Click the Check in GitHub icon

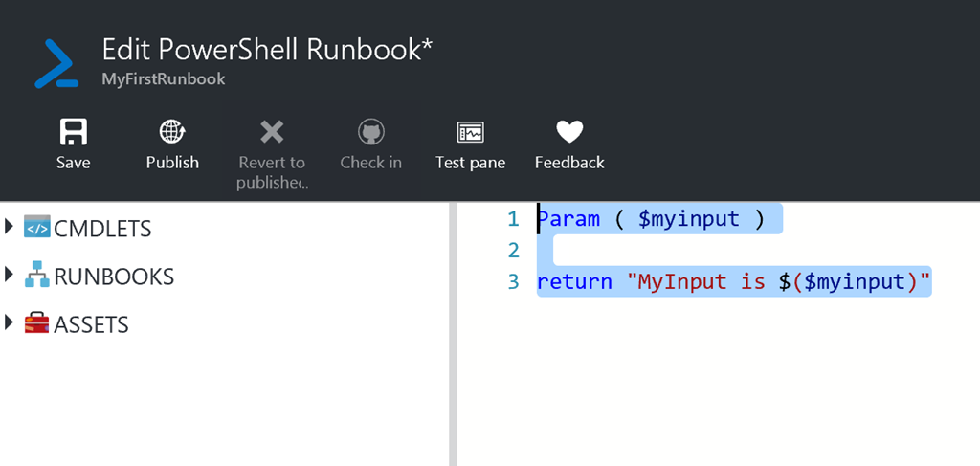pos(371,132)
